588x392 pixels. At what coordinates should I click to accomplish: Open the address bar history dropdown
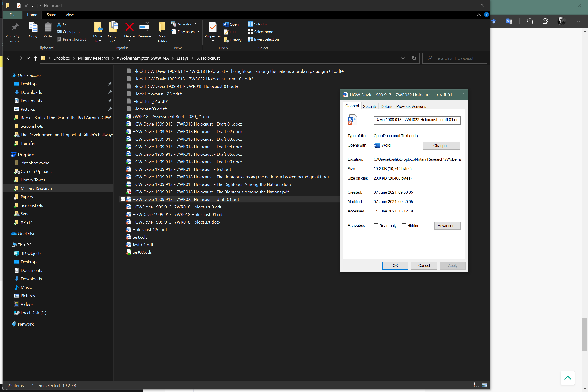[x=403, y=58]
